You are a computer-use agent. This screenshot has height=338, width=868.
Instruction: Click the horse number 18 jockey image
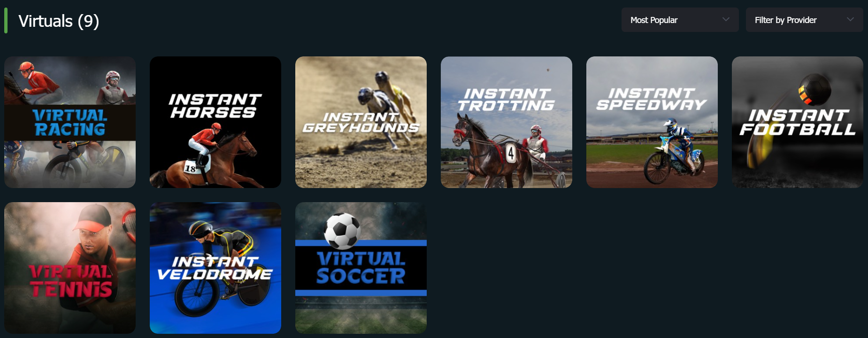[207, 157]
